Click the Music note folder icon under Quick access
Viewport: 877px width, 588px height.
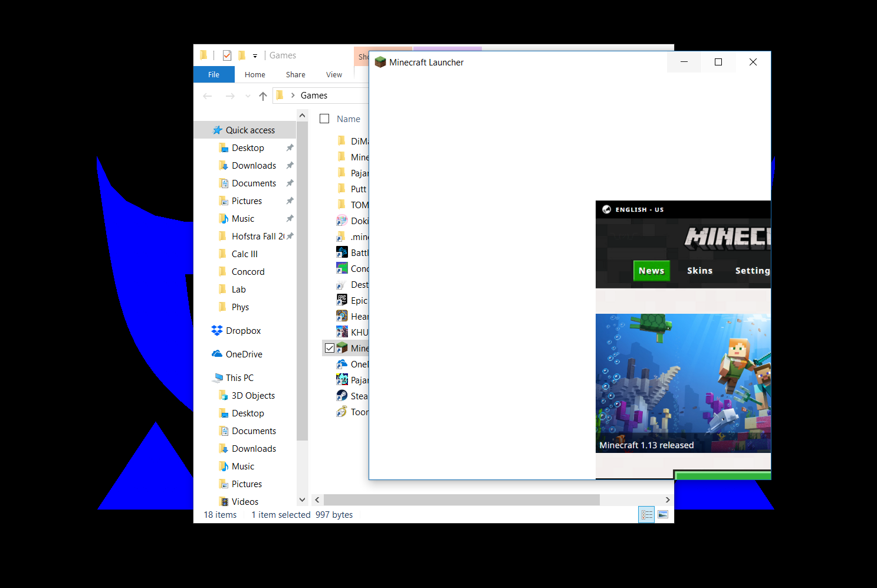tap(224, 218)
